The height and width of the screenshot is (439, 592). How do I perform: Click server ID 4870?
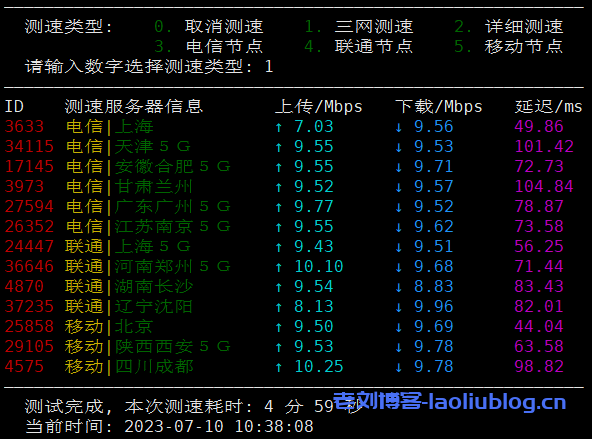click(25, 287)
